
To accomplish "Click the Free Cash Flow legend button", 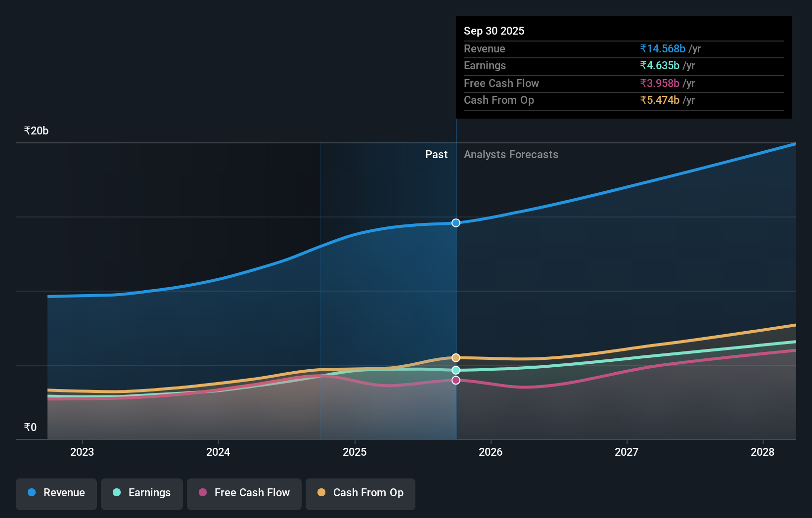I will point(244,493).
